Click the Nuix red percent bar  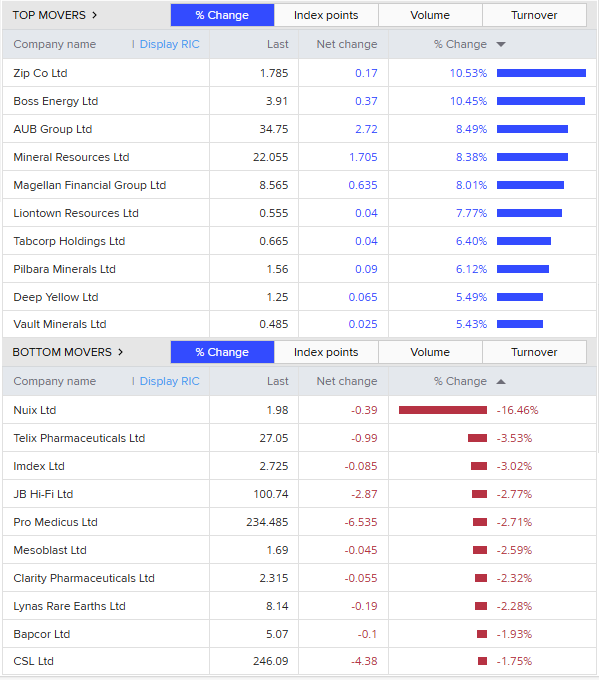443,410
